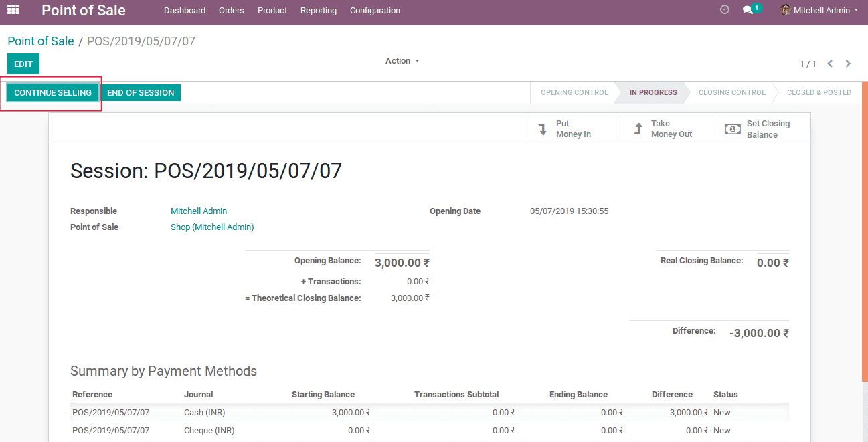The image size is (868, 442).
Task: Click the Cheque (INR) journal row
Action: [x=430, y=431]
